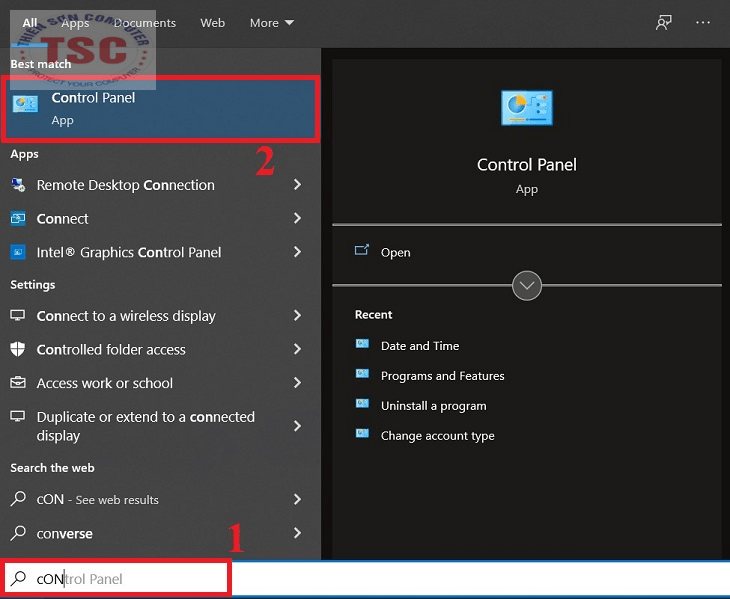Switch to the Documents filter tab

pyautogui.click(x=145, y=23)
